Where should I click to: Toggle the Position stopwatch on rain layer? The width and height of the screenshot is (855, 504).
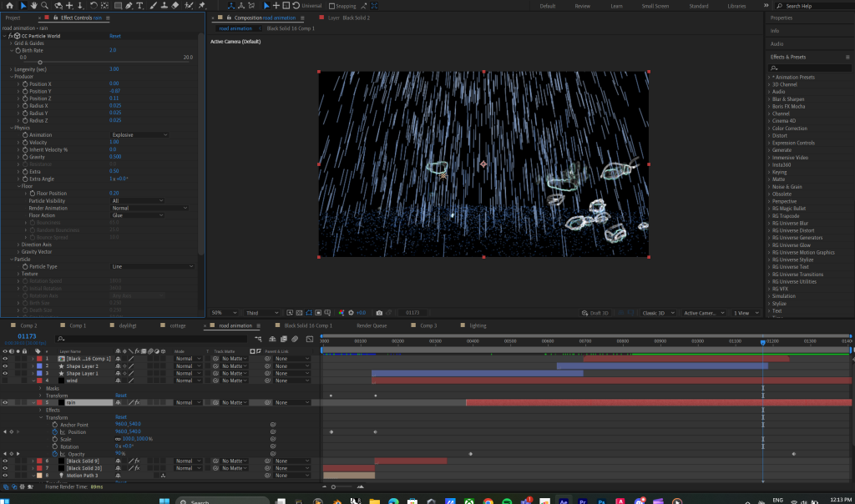tap(55, 432)
